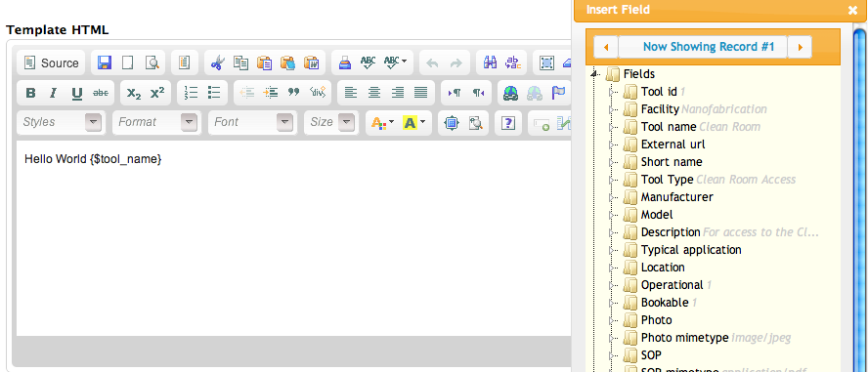868x372 pixels.
Task: Paste as plain text
Action: click(x=287, y=63)
